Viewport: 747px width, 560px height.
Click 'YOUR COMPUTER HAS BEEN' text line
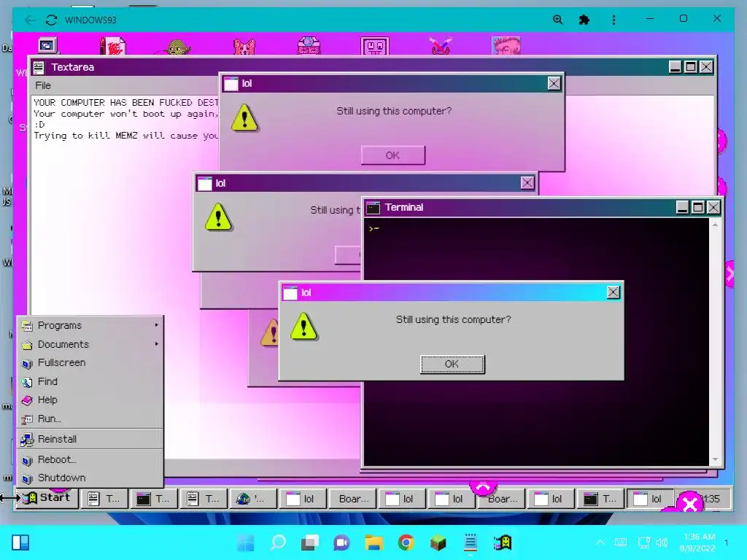pyautogui.click(x=125, y=102)
